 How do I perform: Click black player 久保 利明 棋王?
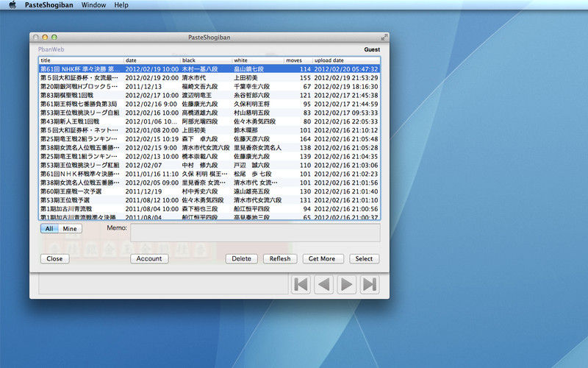point(204,174)
